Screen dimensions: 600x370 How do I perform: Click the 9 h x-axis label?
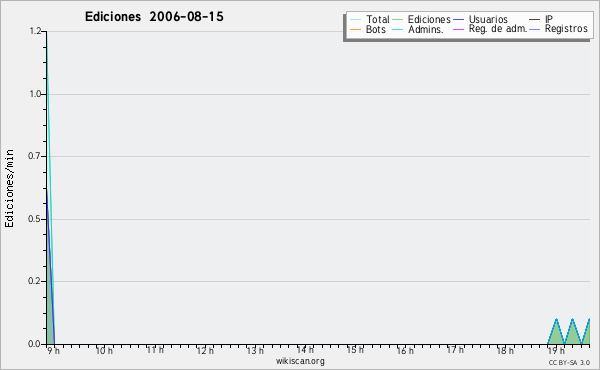pos(54,350)
